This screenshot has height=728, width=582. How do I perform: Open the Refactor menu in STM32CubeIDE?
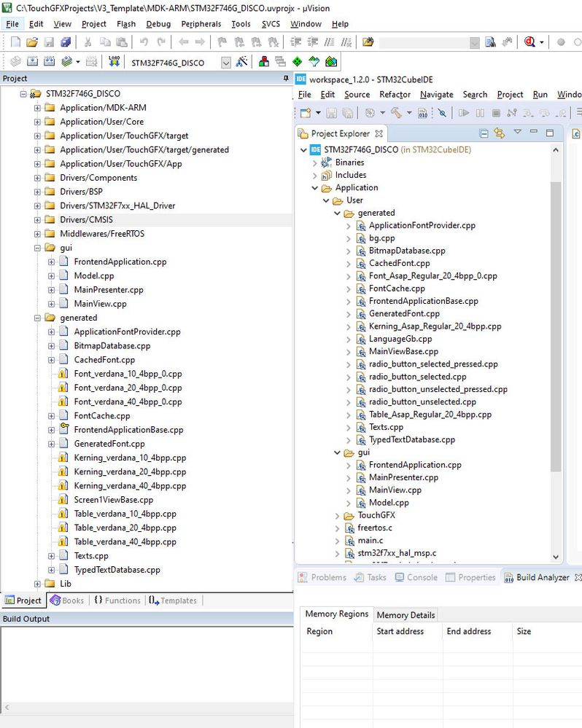(x=395, y=95)
